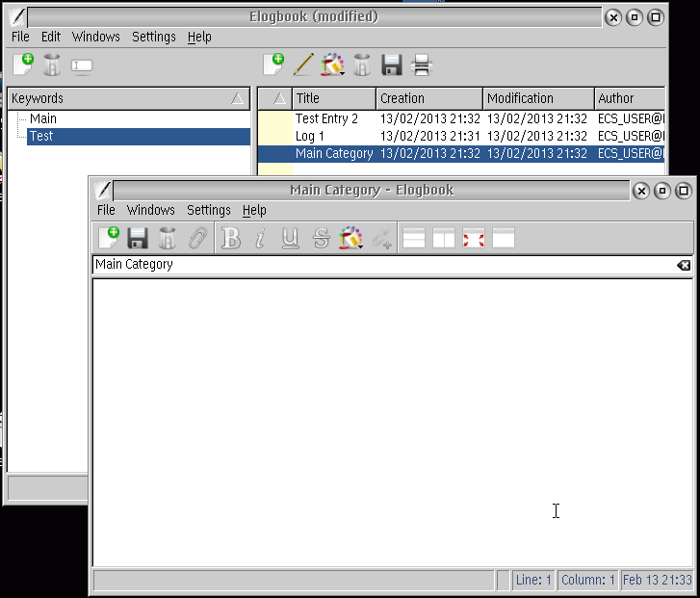The image size is (700, 598).
Task: Open the text color dropdown in editor toolbar
Action: click(352, 238)
